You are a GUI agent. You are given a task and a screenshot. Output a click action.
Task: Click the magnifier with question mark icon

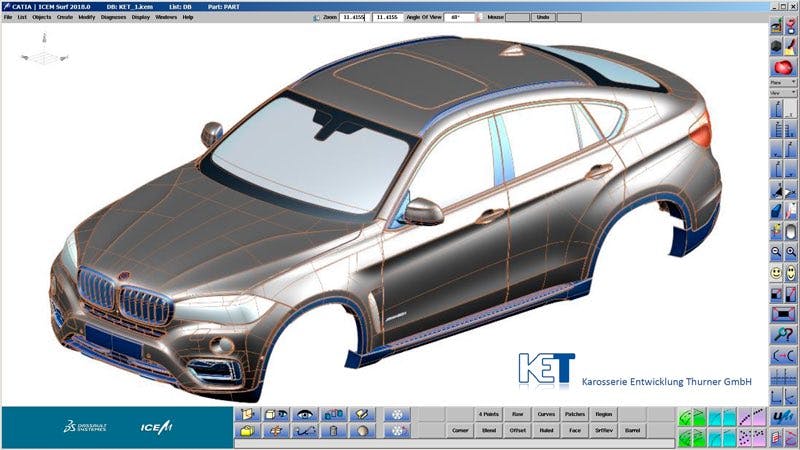(x=783, y=335)
